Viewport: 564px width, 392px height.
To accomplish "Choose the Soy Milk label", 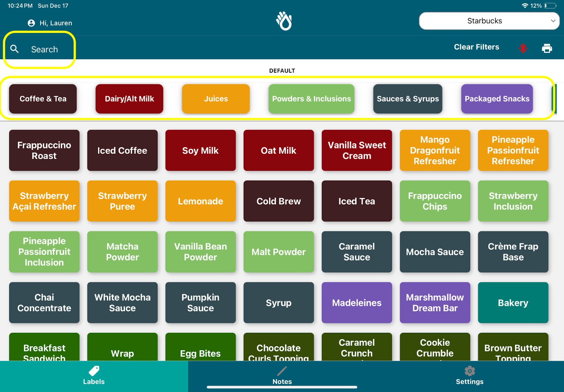I will [201, 151].
